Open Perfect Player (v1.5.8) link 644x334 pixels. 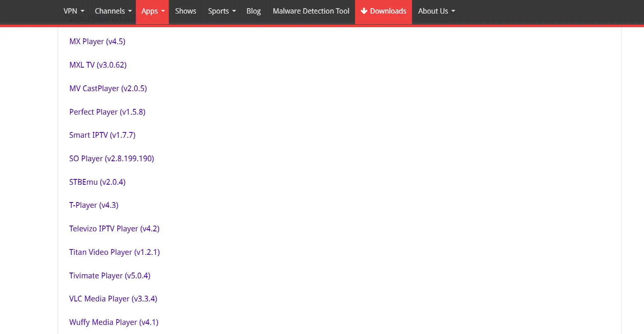point(107,112)
